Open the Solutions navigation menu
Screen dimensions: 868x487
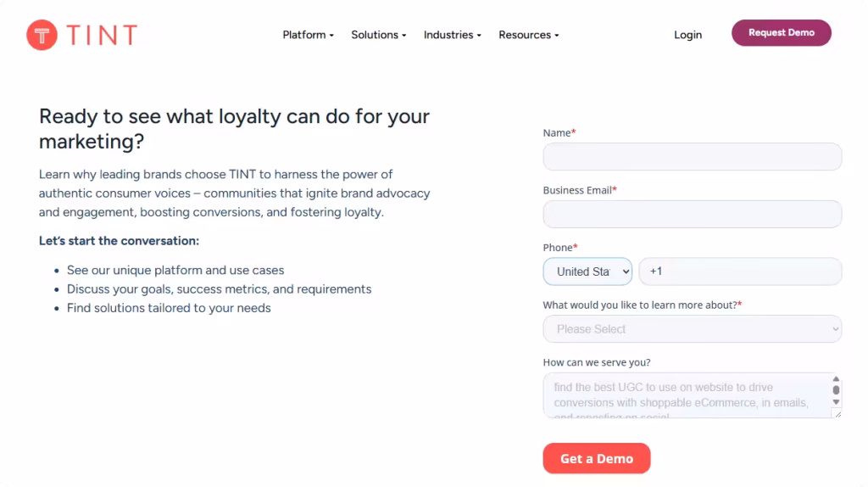point(379,35)
